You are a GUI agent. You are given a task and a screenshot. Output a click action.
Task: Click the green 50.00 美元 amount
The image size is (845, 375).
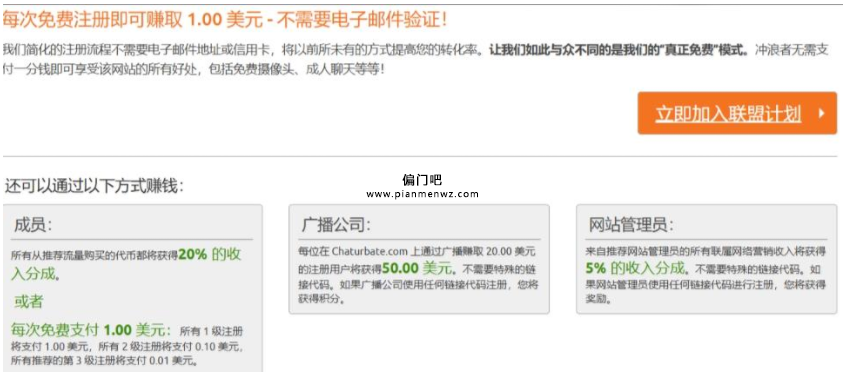(x=417, y=267)
